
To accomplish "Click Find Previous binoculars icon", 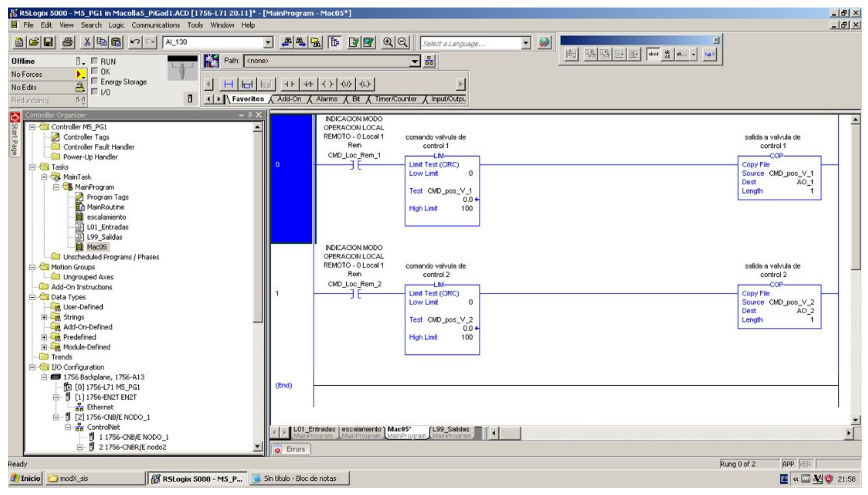I will 287,42.
